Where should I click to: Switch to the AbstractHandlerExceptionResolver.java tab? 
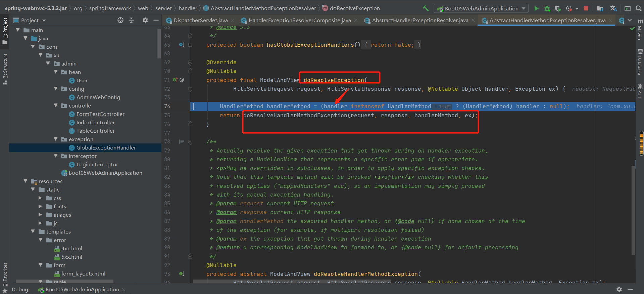pos(420,20)
